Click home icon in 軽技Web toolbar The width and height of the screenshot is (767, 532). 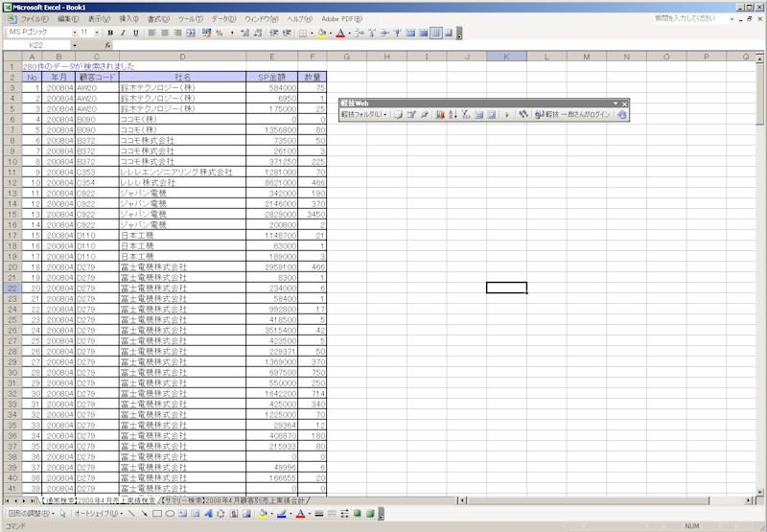click(621, 114)
